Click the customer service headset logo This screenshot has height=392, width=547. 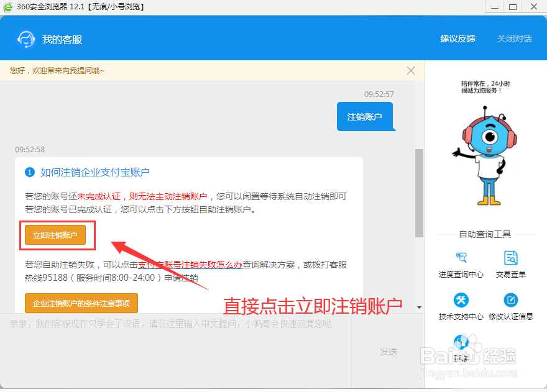pyautogui.click(x=26, y=39)
